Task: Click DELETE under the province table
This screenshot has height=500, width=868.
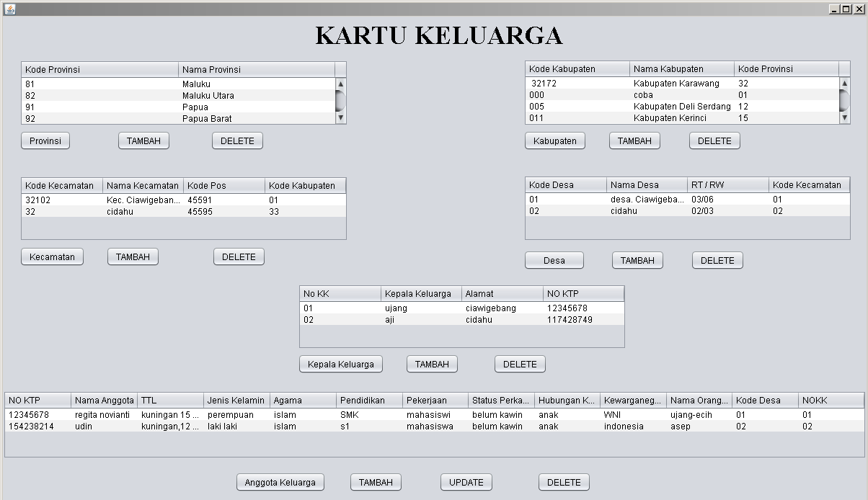Action: [237, 140]
